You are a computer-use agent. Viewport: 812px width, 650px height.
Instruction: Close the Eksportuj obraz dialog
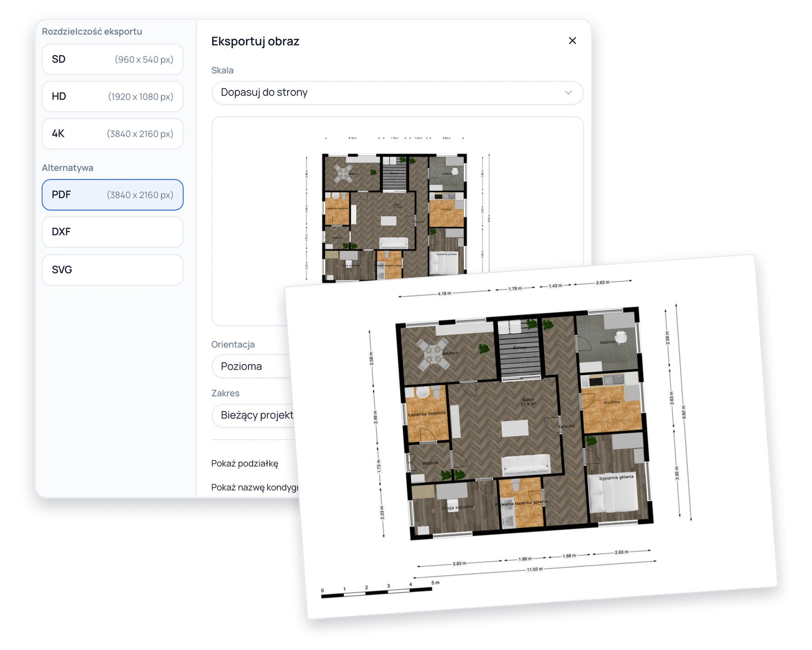572,41
